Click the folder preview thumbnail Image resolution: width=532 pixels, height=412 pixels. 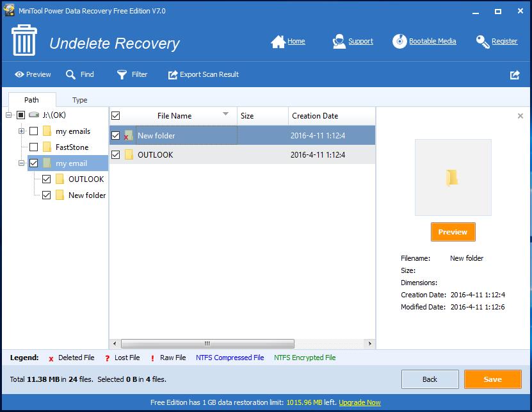[453, 177]
